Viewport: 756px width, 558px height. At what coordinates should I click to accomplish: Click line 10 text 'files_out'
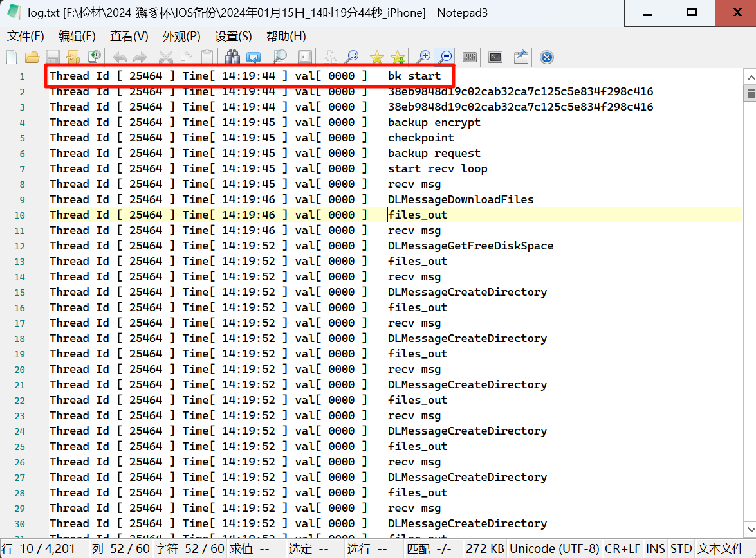pyautogui.click(x=418, y=215)
